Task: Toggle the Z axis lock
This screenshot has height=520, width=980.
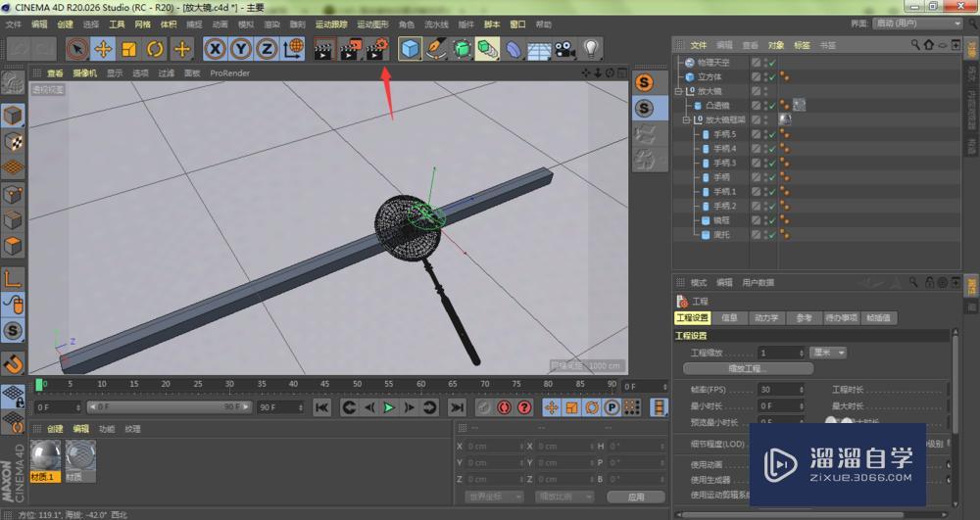Action: [267, 49]
